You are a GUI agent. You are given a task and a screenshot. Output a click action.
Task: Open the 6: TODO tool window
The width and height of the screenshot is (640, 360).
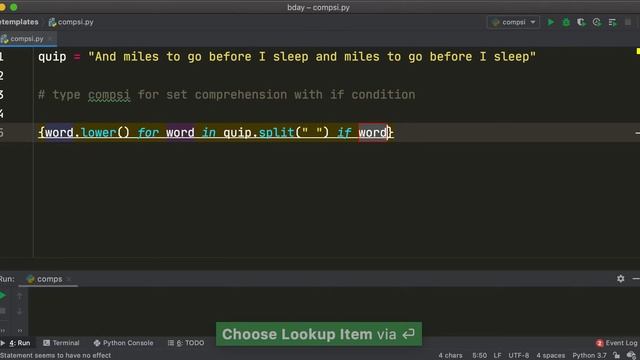coord(186,343)
